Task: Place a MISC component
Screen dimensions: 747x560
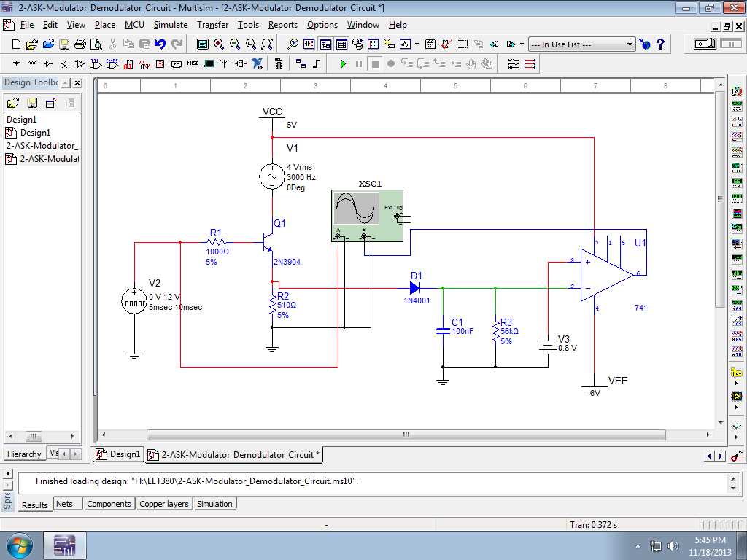Action: click(x=193, y=63)
